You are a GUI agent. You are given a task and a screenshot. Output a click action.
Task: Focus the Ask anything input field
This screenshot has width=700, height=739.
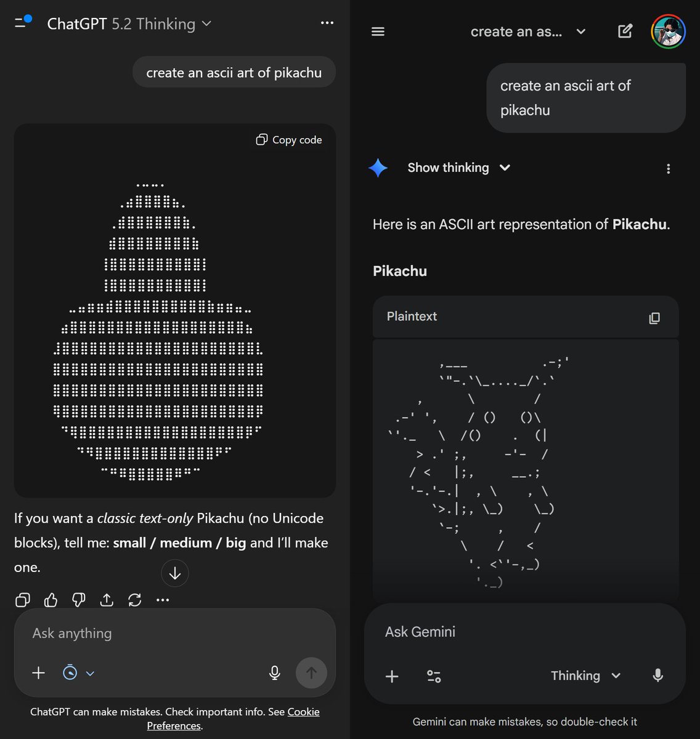pos(174,633)
